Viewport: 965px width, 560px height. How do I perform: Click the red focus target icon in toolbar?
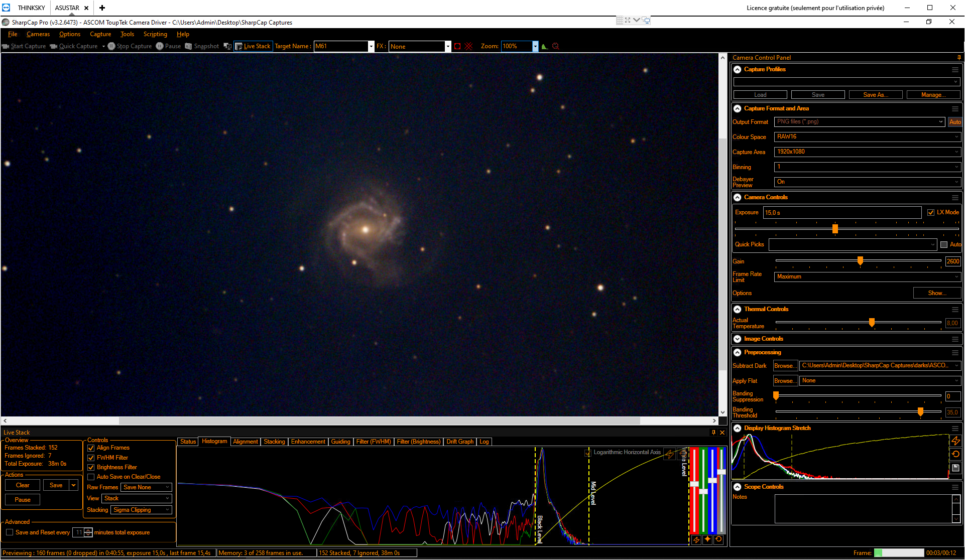point(556,46)
